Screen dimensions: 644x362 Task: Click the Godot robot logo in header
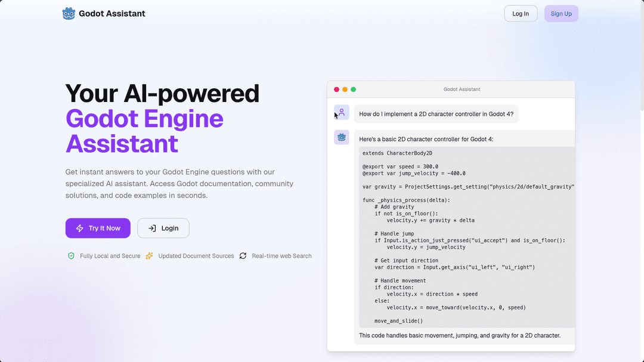[x=69, y=13]
